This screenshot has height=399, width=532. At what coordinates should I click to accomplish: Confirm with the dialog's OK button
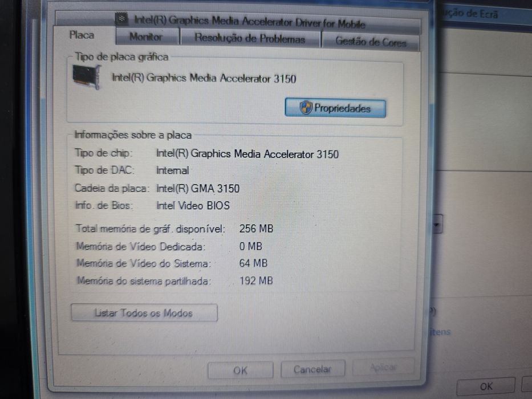pyautogui.click(x=240, y=370)
